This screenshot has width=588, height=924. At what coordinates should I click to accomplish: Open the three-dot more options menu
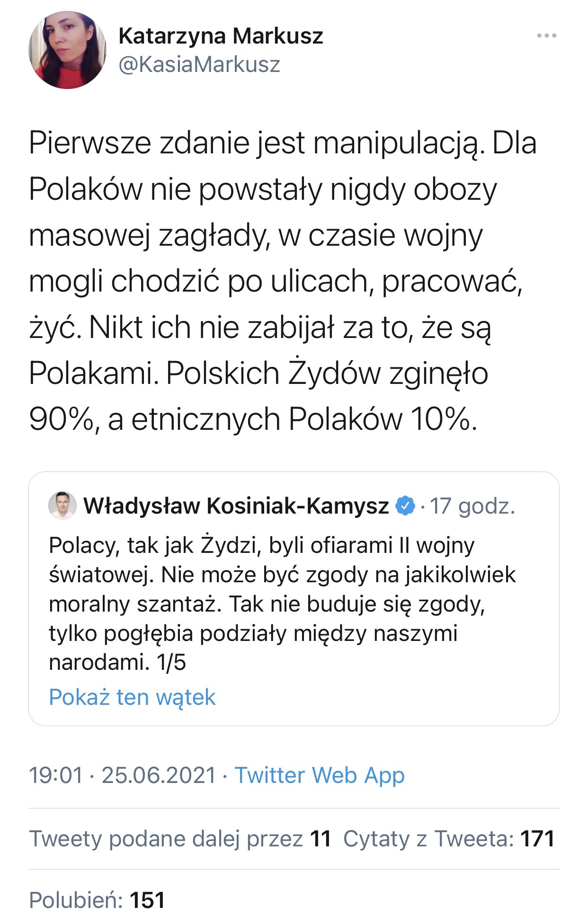tap(546, 36)
